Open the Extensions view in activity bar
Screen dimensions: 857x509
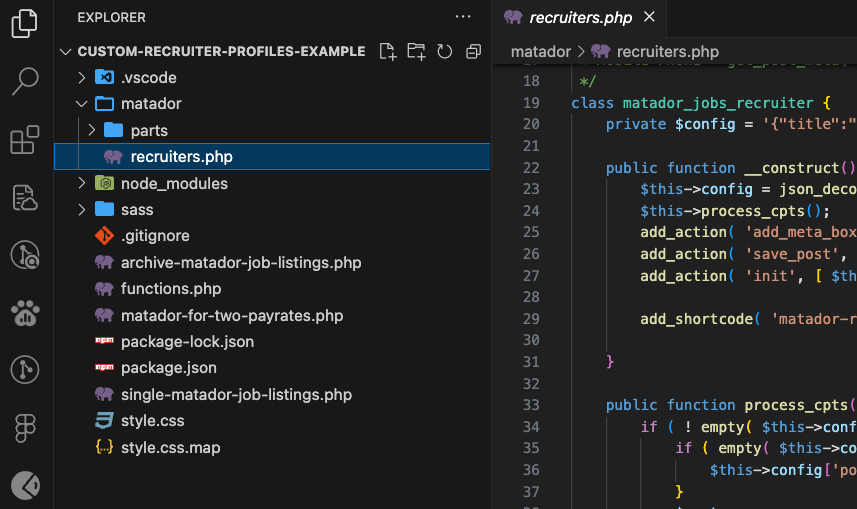pos(25,139)
